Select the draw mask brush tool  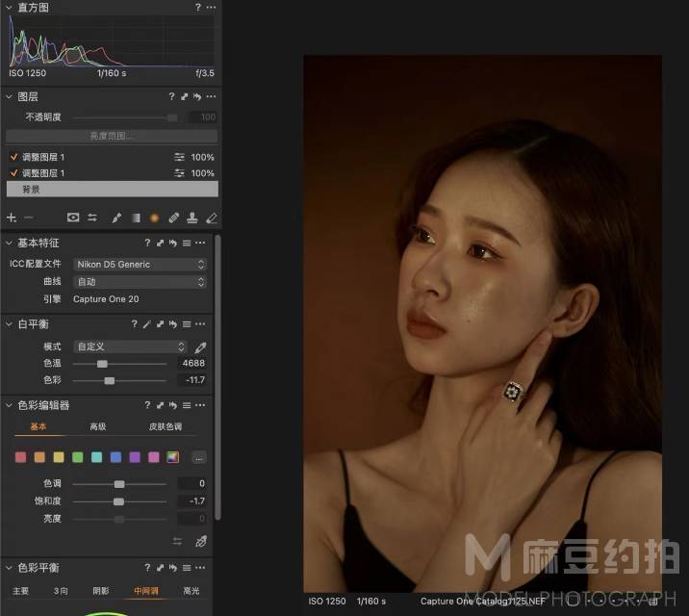tap(116, 218)
